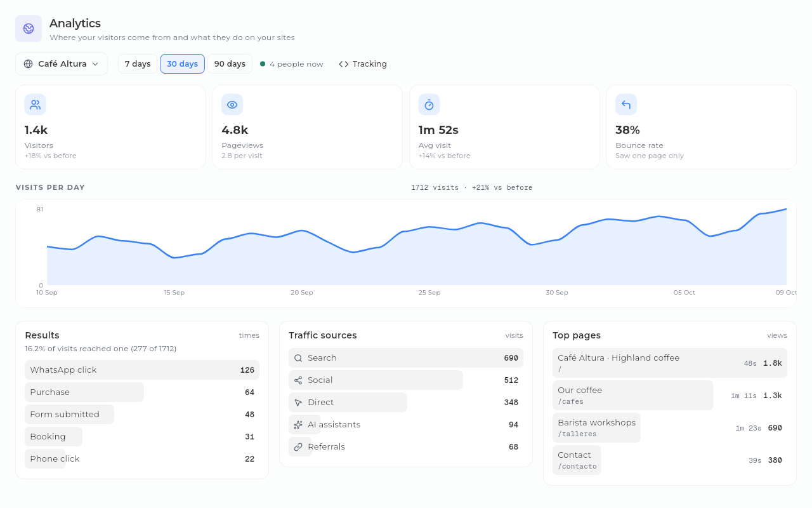Click the Social share icon
The height and width of the screenshot is (508, 812).
point(298,380)
